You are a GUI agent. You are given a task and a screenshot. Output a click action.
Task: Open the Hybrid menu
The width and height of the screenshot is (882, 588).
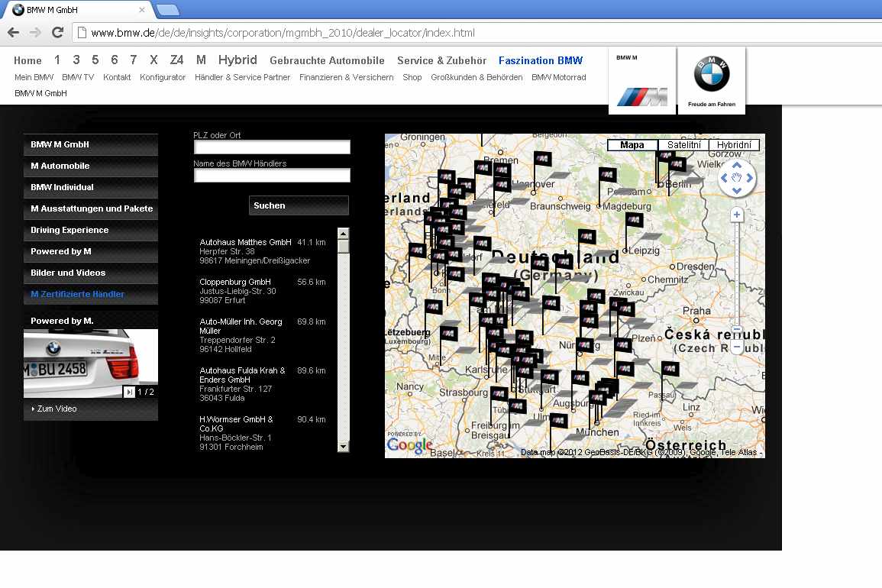[x=237, y=60]
